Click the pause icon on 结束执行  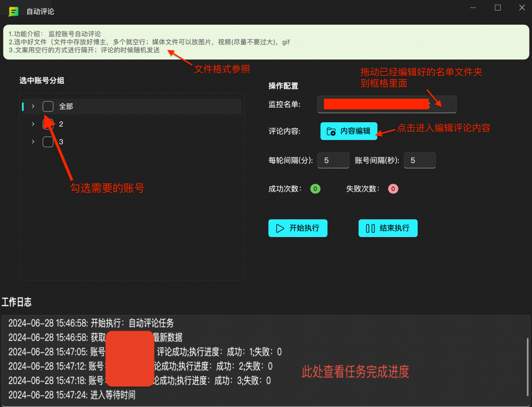(x=370, y=228)
